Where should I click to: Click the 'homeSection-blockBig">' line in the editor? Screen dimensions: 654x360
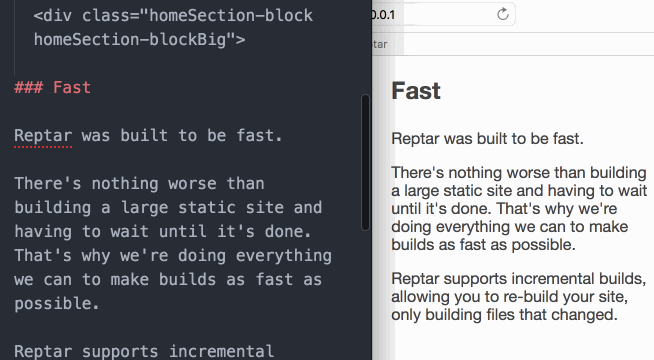(x=139, y=40)
